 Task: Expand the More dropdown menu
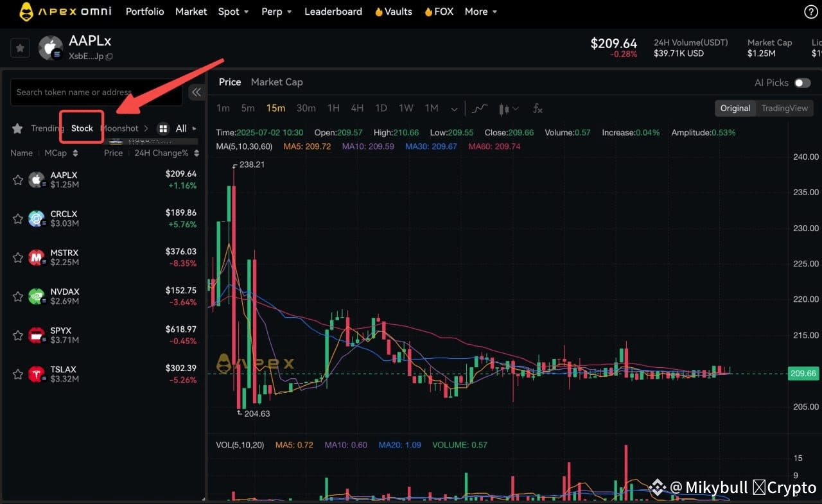pyautogui.click(x=481, y=12)
